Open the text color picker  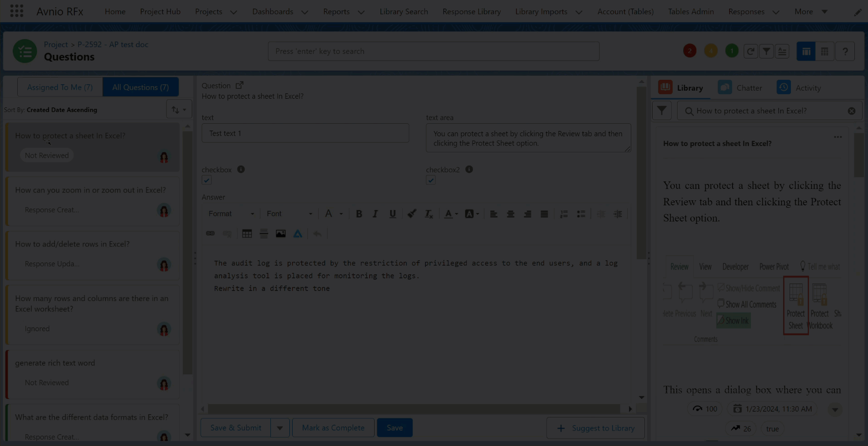[x=451, y=214]
